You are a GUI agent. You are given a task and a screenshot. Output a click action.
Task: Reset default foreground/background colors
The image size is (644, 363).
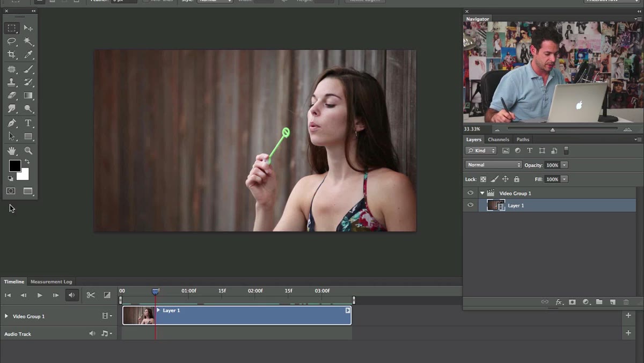(x=11, y=179)
